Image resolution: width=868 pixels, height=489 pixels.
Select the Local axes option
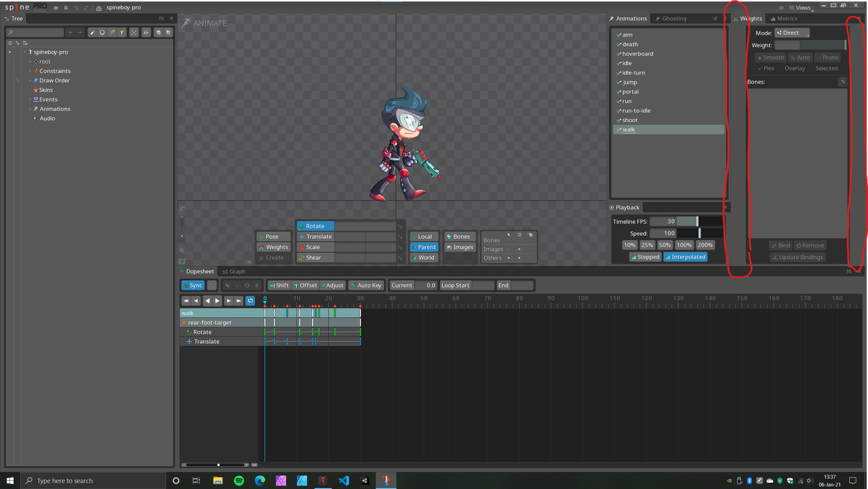(x=425, y=237)
